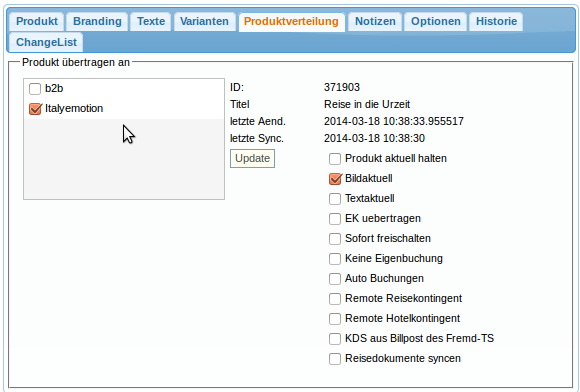The height and width of the screenshot is (392, 580).
Task: Select the Varianten tab
Action: [x=204, y=21]
